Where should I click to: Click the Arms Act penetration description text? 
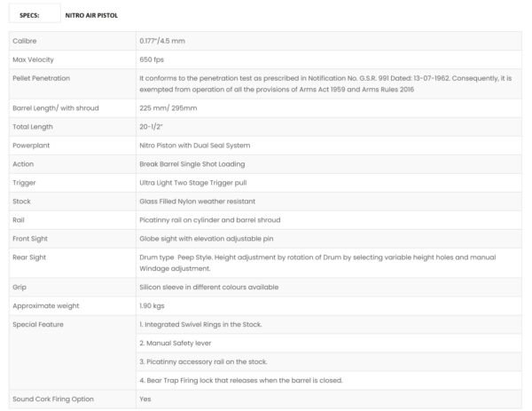click(x=325, y=83)
